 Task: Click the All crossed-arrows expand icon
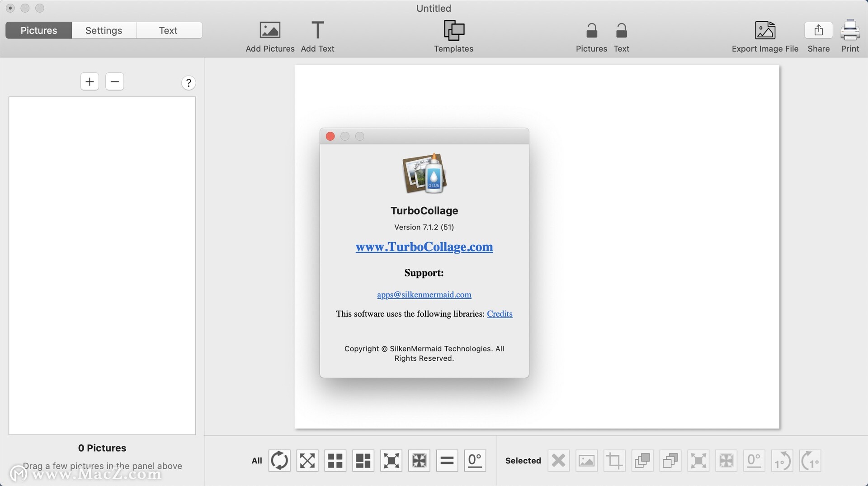pos(307,461)
